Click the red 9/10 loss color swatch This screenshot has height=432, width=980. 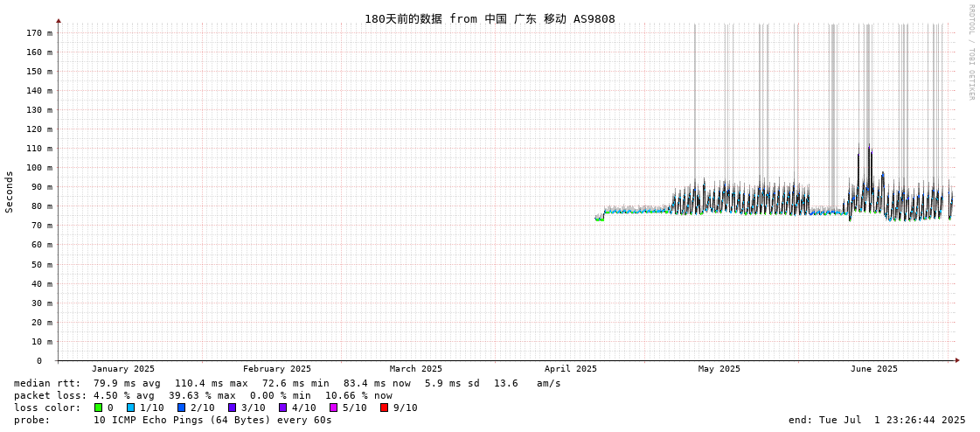[x=384, y=408]
